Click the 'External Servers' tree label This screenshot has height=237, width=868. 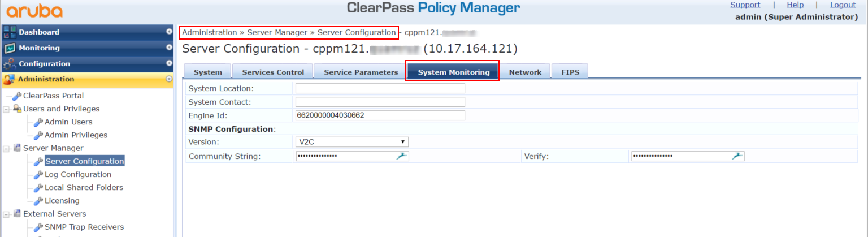coord(55,214)
